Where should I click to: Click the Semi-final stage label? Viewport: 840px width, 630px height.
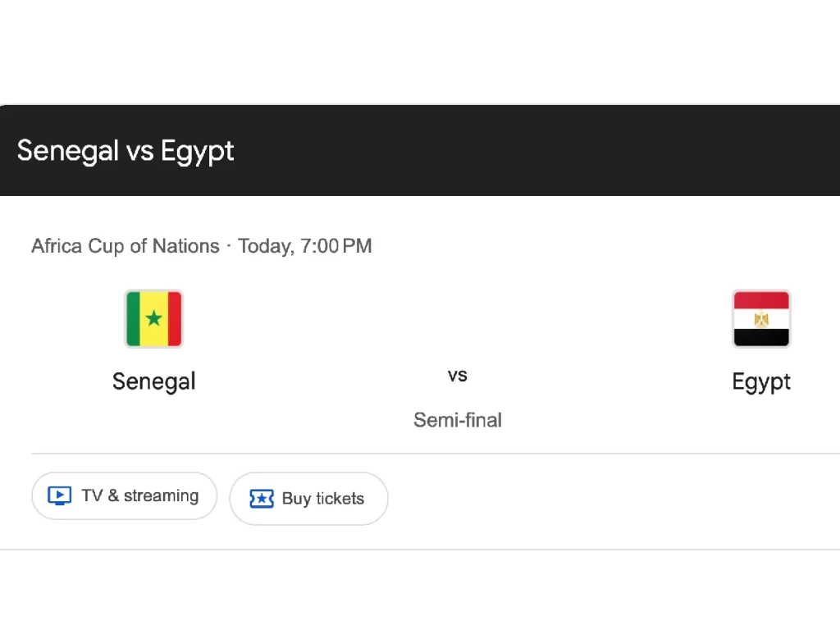(x=458, y=420)
